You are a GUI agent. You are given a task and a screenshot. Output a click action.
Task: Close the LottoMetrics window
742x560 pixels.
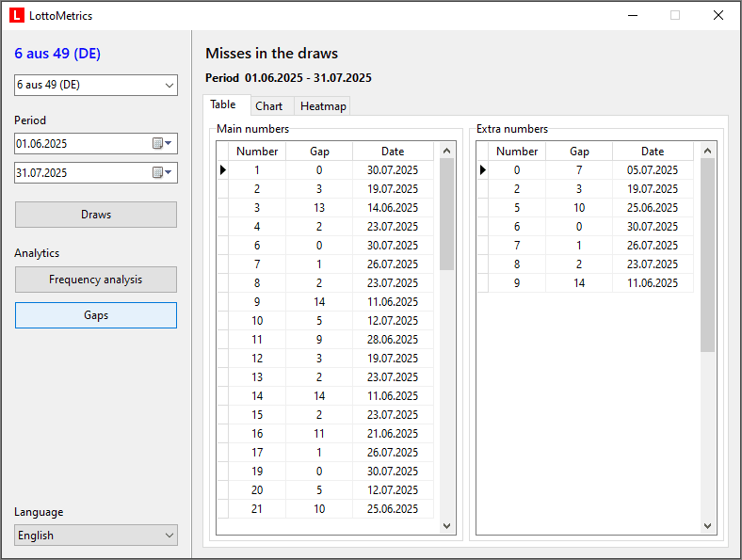tap(718, 15)
